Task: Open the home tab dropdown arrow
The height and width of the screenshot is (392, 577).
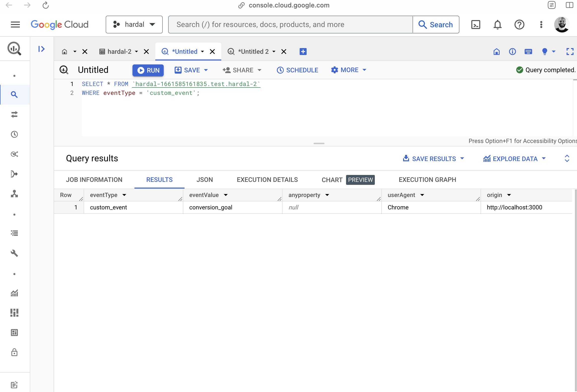Action: click(75, 52)
